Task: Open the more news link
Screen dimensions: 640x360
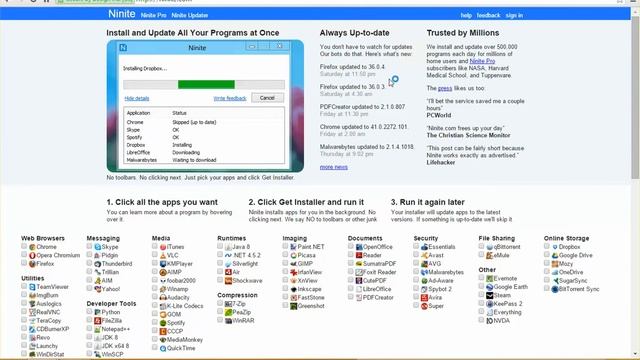Action: tap(333, 167)
